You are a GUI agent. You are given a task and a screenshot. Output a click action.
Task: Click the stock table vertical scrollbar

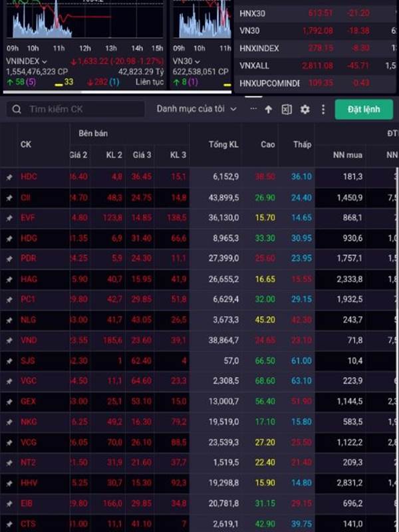(397, 350)
